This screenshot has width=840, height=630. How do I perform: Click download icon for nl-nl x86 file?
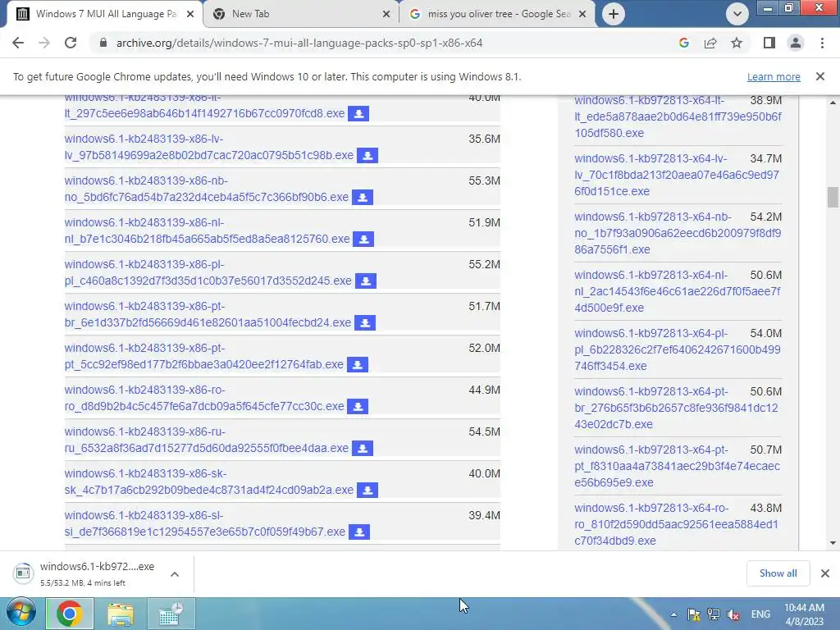(x=363, y=239)
